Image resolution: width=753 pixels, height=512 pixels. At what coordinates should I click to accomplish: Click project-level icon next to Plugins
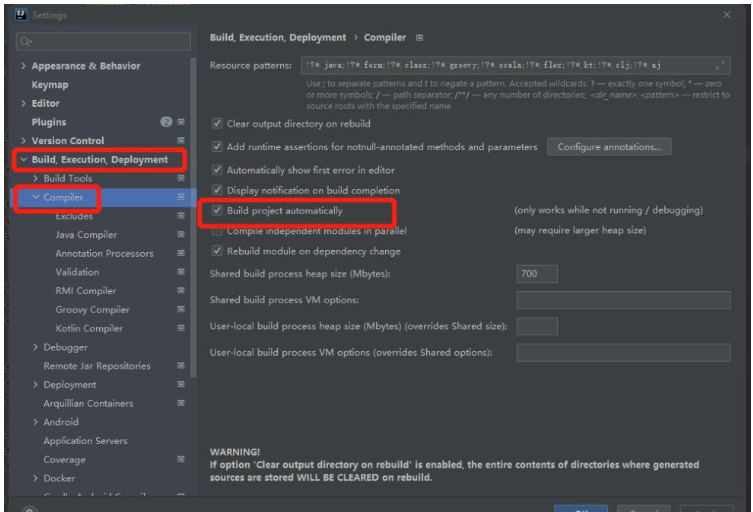pos(181,122)
